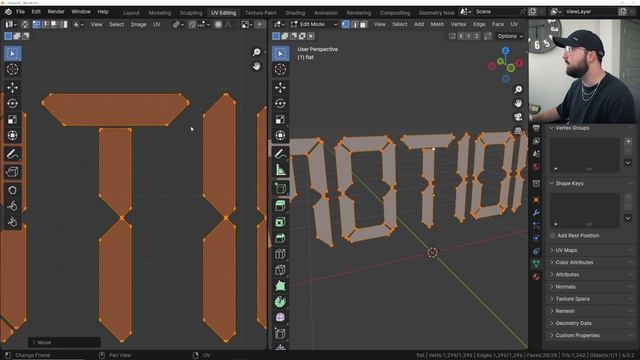Expand the Color Attributes panel

point(590,262)
